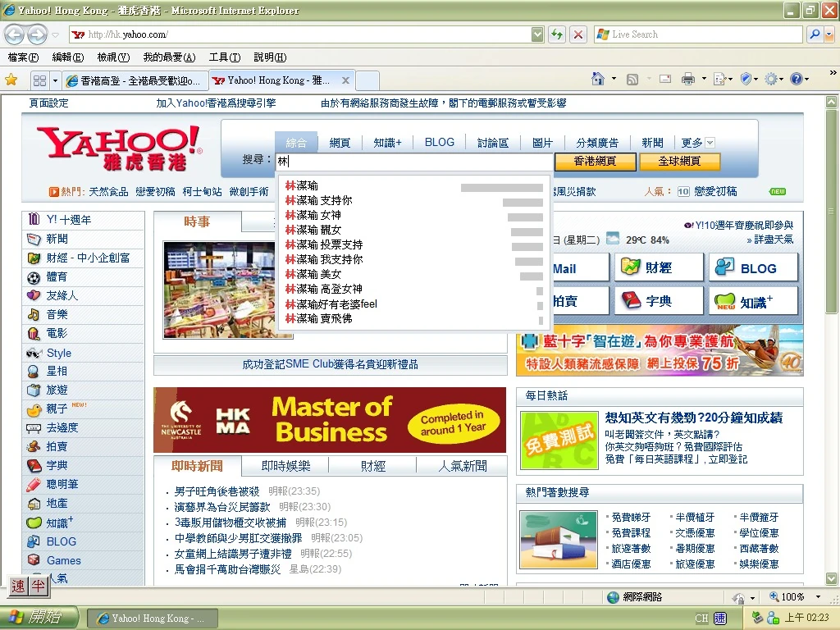The height and width of the screenshot is (630, 840).
Task: Expand the address bar URL dropdown
Action: pos(537,34)
